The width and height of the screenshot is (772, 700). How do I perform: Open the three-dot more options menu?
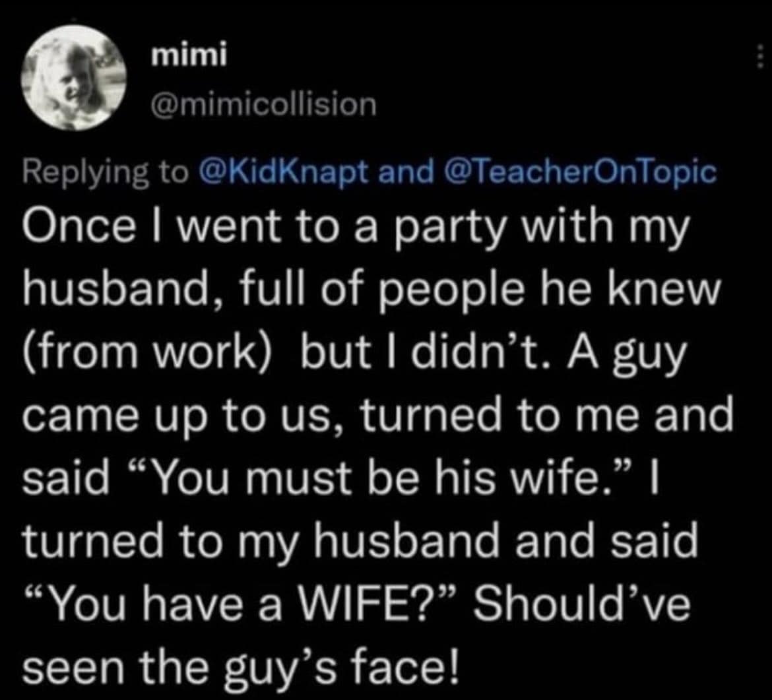759,60
